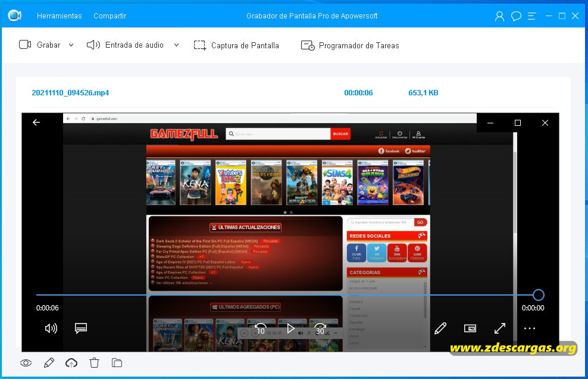This screenshot has width=588, height=379.
Task: Click the twitter link in the video
Action: [415, 151]
